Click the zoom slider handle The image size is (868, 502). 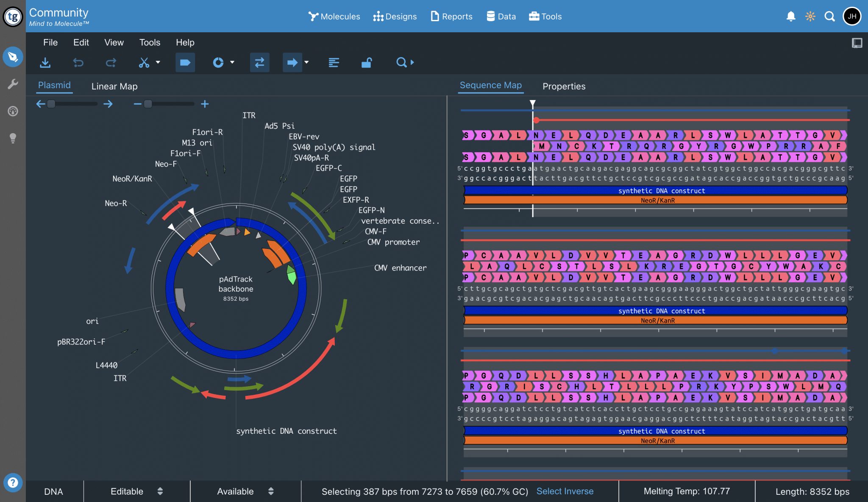(148, 104)
